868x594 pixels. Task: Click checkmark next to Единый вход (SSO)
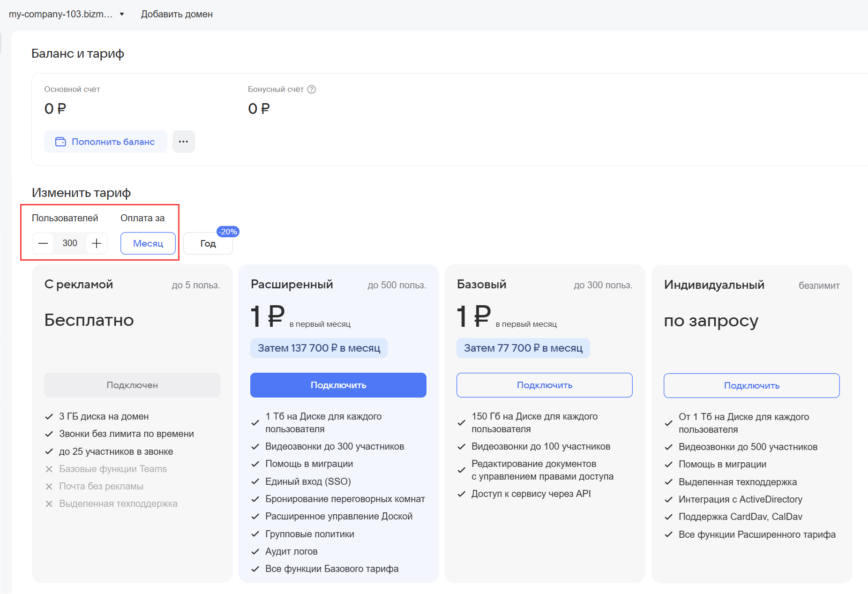255,481
